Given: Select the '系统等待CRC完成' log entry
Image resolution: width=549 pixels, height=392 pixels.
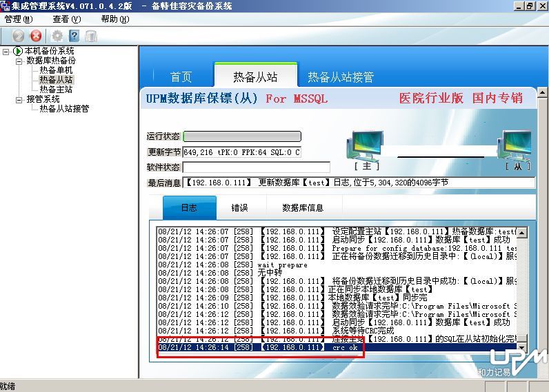Looking at the screenshot, I should pyautogui.click(x=337, y=331).
